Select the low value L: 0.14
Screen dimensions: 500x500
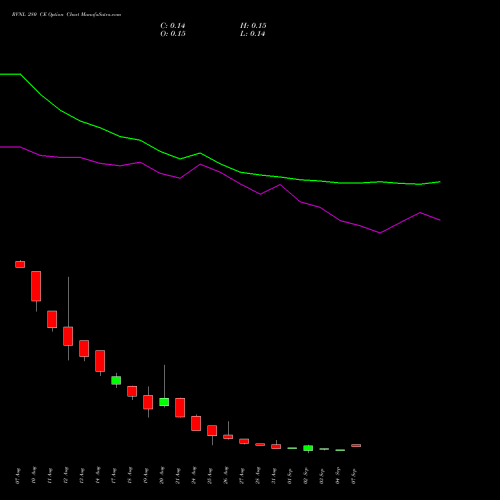click(252, 34)
